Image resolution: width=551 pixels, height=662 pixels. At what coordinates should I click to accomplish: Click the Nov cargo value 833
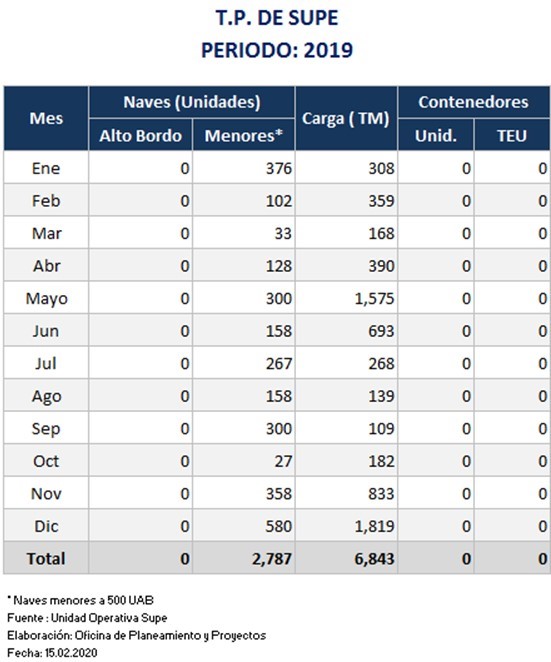point(381,494)
